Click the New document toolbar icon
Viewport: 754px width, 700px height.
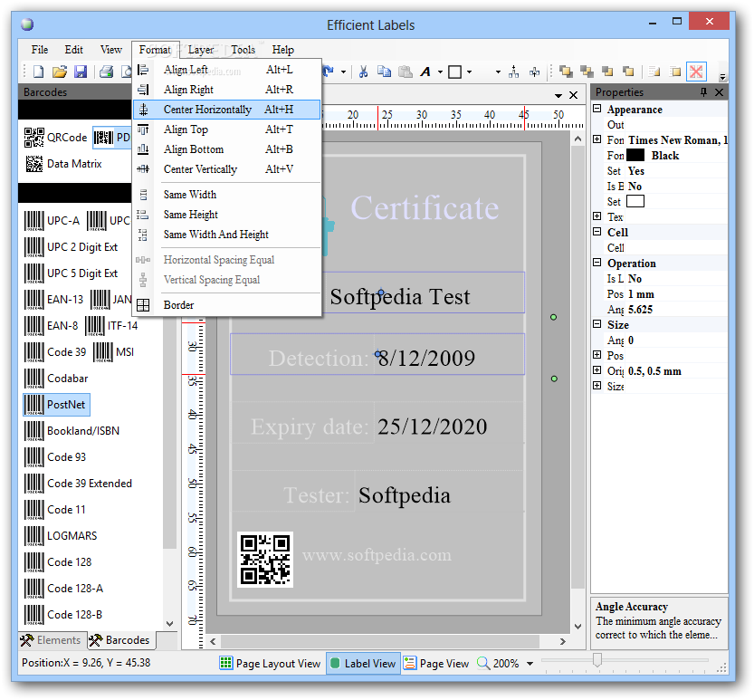[38, 72]
